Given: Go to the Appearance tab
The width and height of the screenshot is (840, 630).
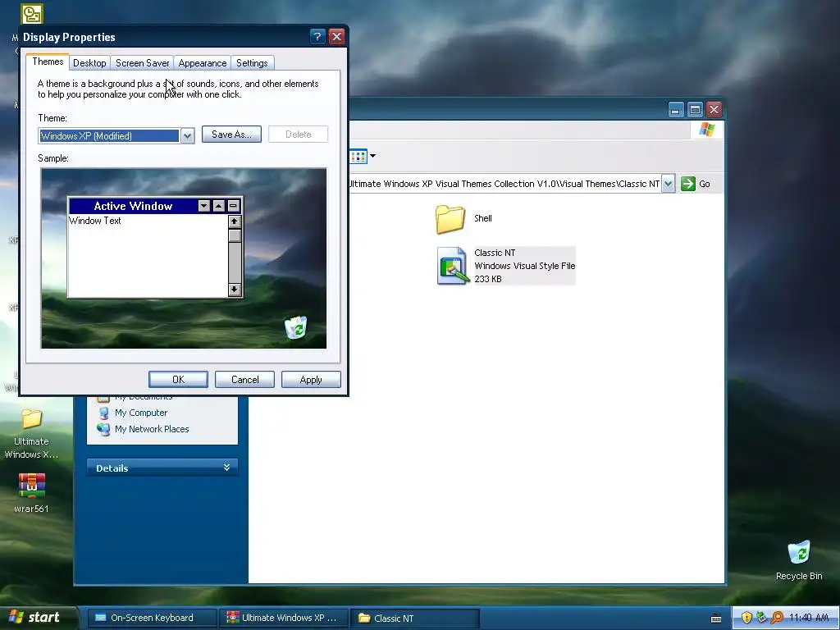Looking at the screenshot, I should [x=203, y=62].
